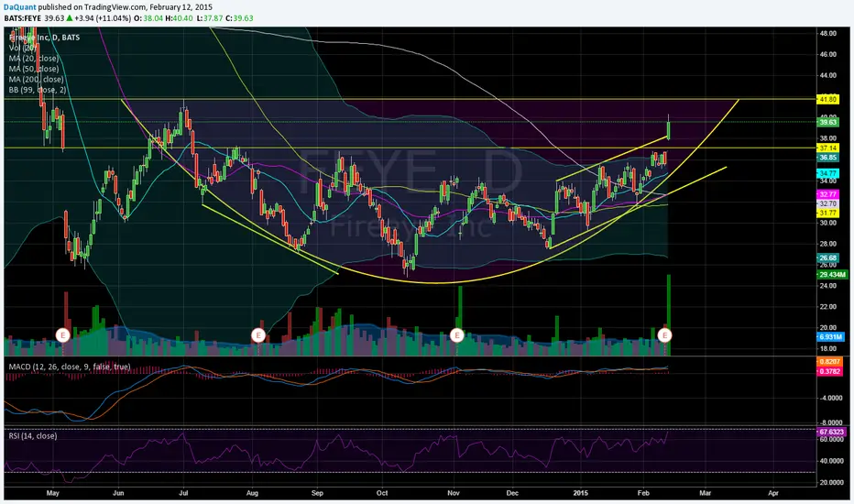Select the MACD (12, 26, close, 9) legend
The height and width of the screenshot is (504, 854).
[x=69, y=367]
